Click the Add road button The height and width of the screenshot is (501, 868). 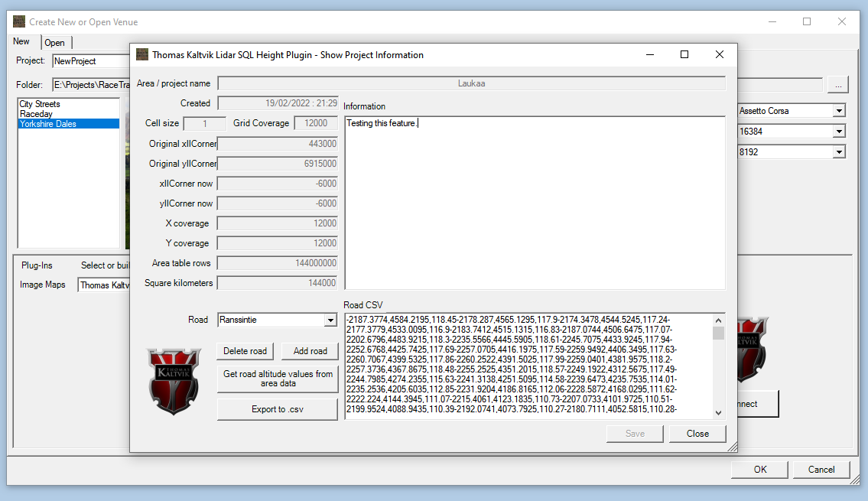tap(310, 351)
